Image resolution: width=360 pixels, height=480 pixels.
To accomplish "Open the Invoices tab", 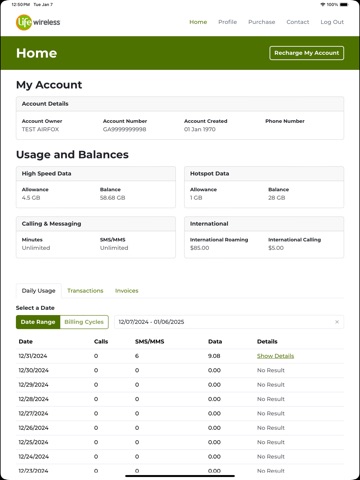I will 127,291.
